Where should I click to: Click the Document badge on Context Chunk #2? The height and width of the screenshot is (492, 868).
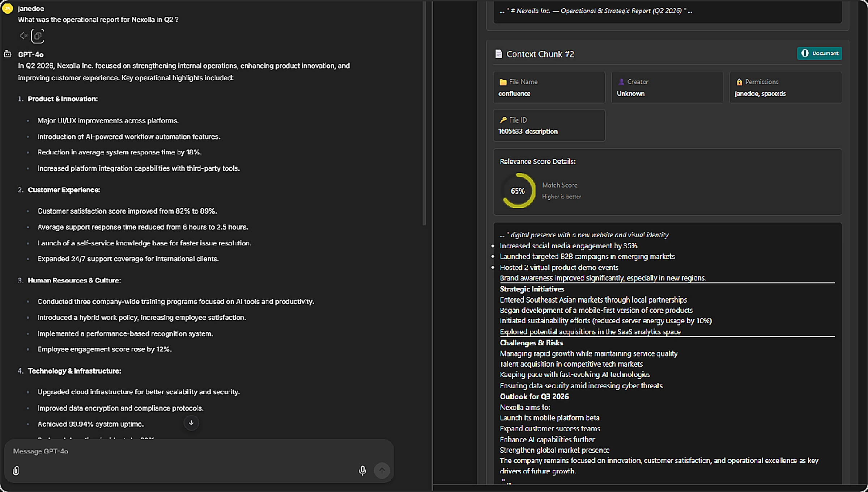[x=819, y=53]
